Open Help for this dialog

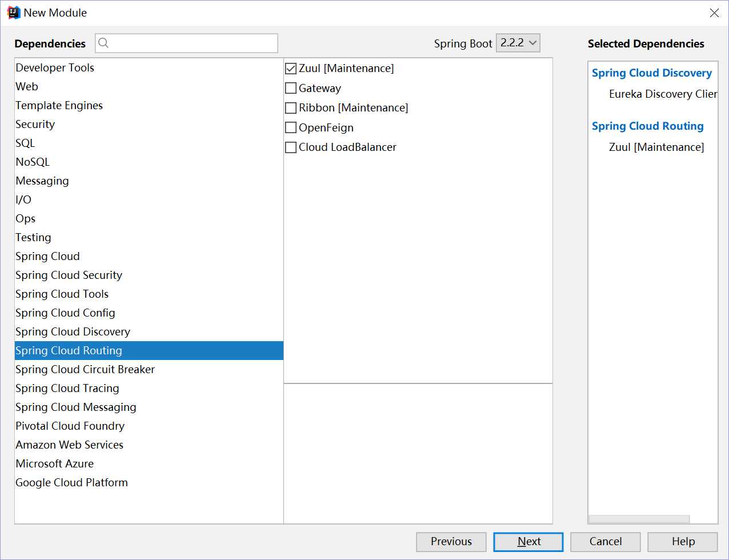tap(683, 542)
